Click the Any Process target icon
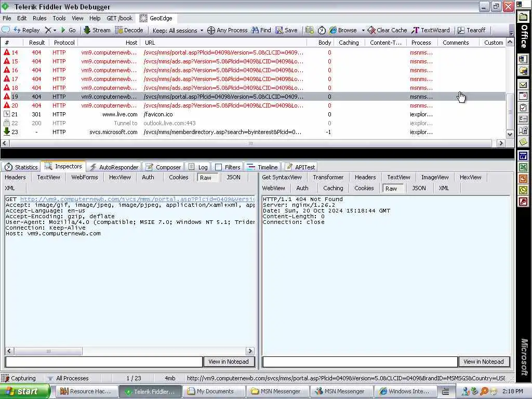This screenshot has width=532, height=399. (211, 30)
